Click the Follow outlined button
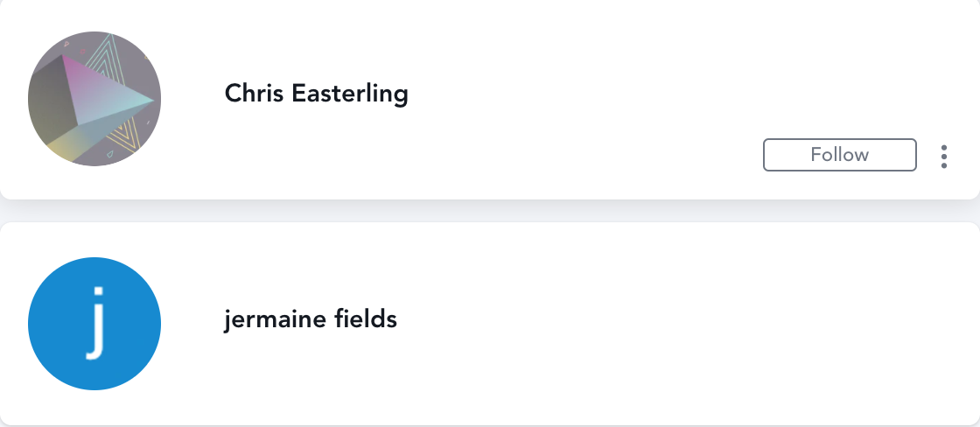This screenshot has width=980, height=427. [x=839, y=154]
